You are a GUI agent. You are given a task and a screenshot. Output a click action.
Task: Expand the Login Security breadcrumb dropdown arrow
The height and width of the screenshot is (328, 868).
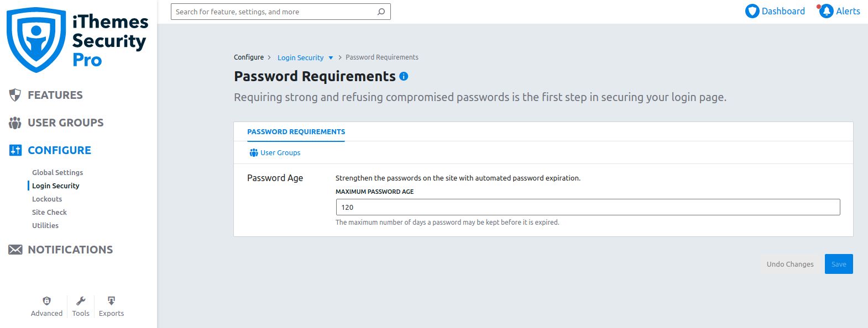click(331, 58)
